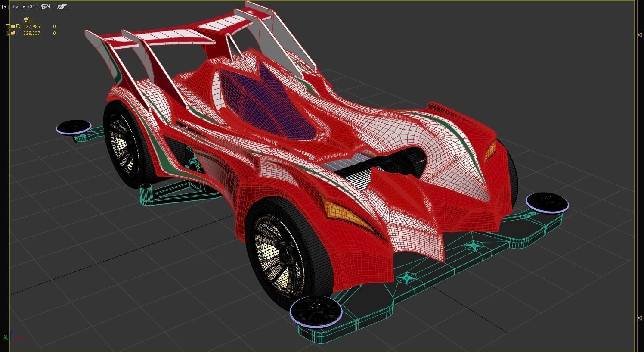This screenshot has width=644, height=352.
Task: Click the 总计 statistics header
Action: pos(28,19)
